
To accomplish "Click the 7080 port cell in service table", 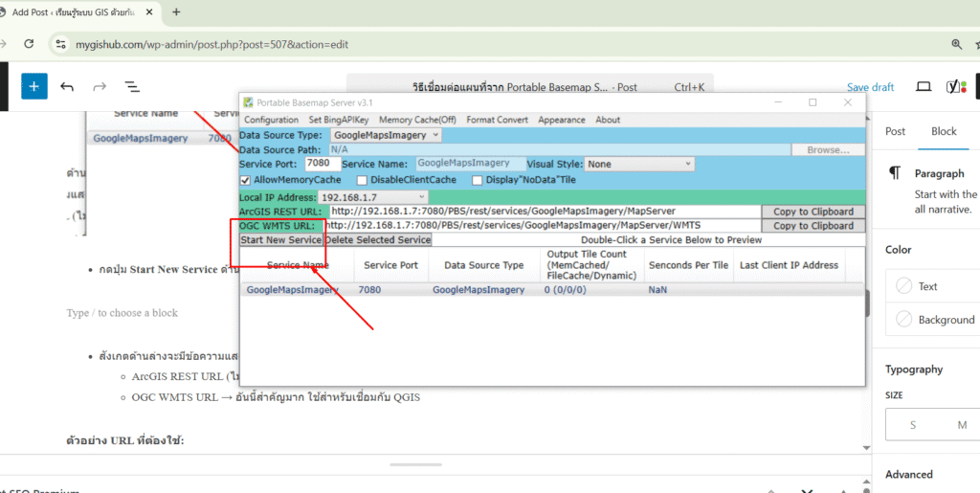I will pos(369,290).
